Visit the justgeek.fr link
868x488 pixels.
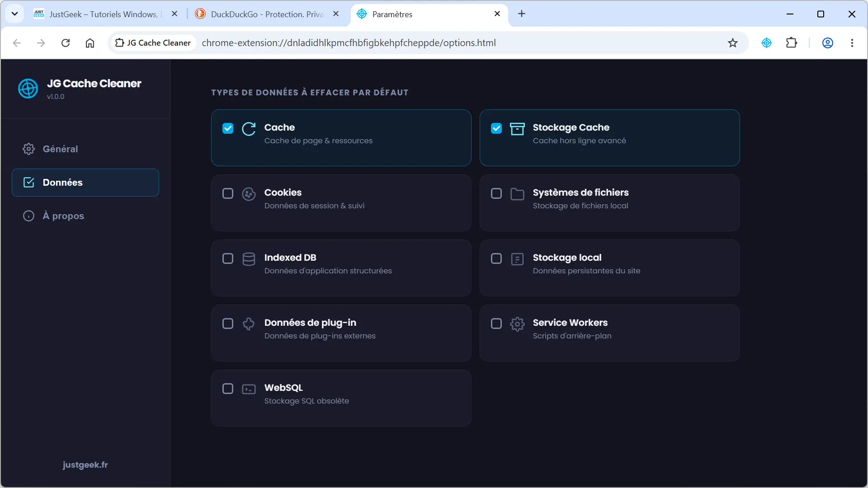click(85, 465)
